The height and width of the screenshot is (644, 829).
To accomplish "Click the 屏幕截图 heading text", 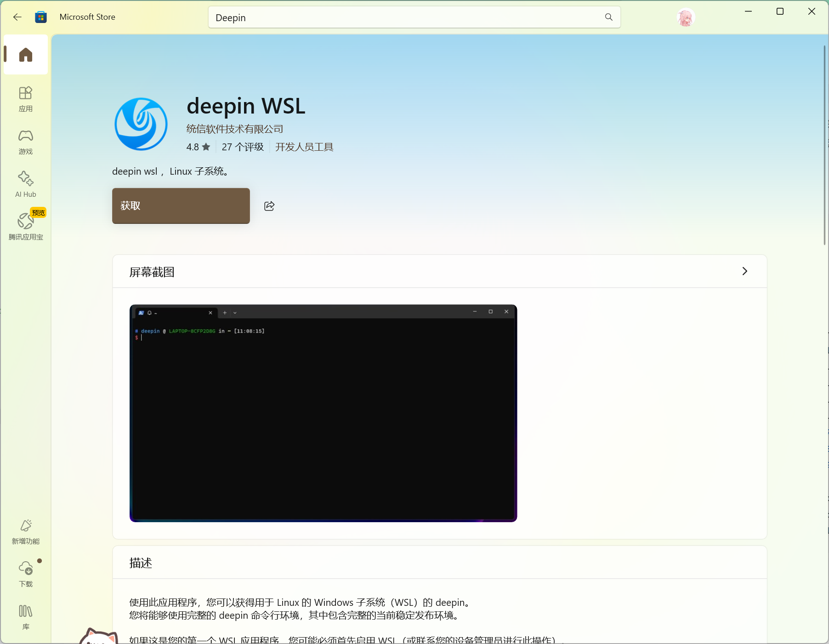I will point(152,272).
